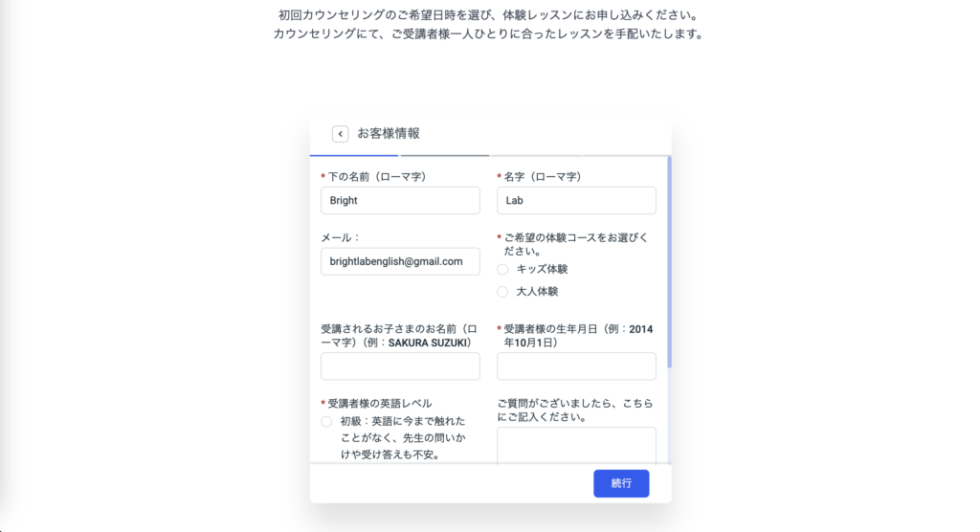
Task: Focus the メール email address field
Action: [x=400, y=261]
